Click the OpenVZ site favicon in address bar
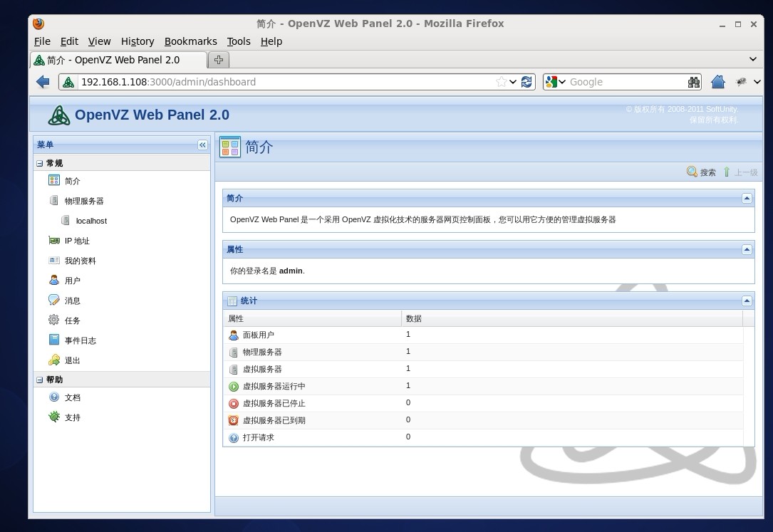773x532 pixels. click(68, 83)
